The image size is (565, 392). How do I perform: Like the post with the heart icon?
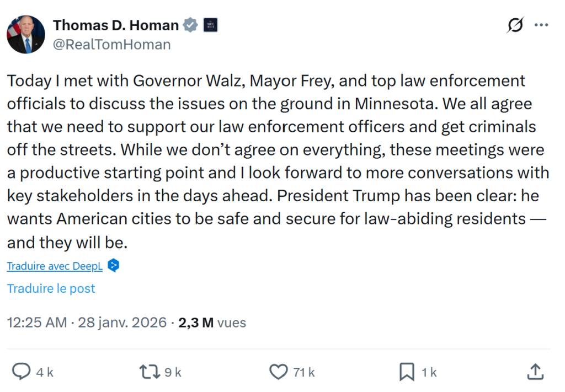(x=278, y=372)
